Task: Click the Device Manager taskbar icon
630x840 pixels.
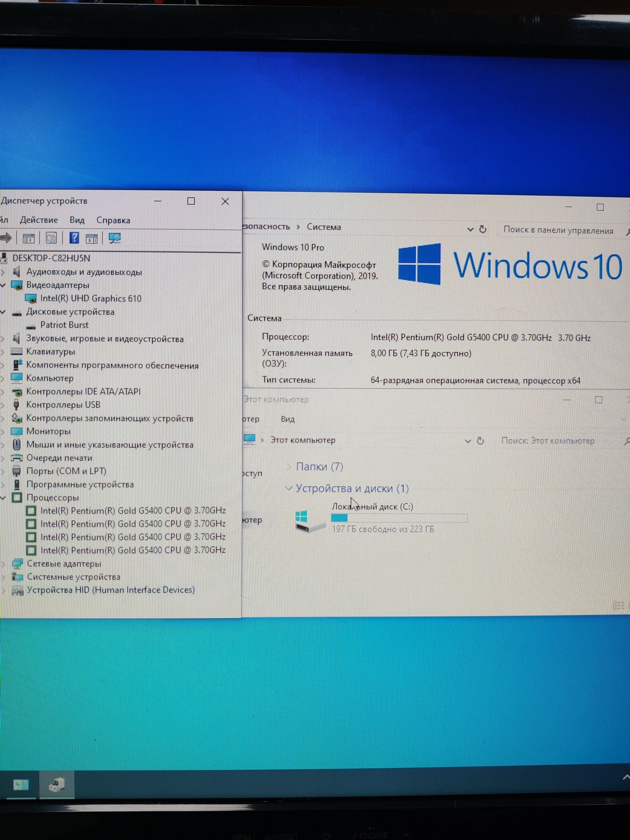Action: pyautogui.click(x=57, y=785)
